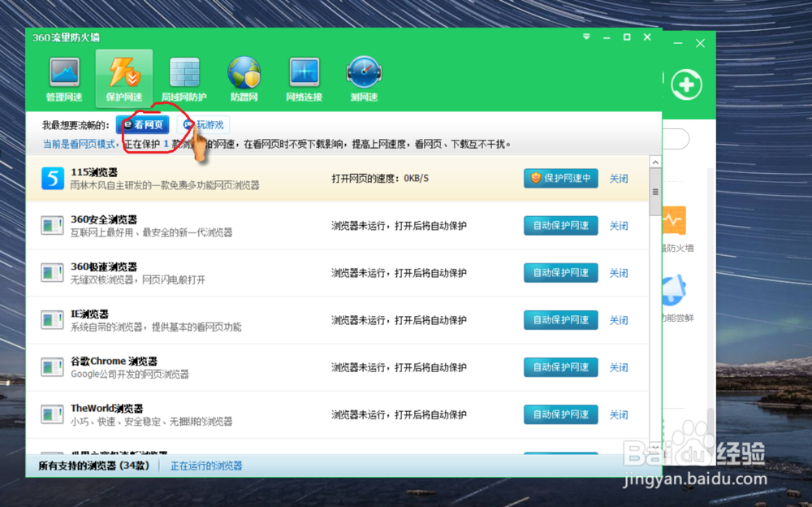Click 关闭 link for TheWorld浏览器
This screenshot has width=812, height=507.
(x=619, y=414)
